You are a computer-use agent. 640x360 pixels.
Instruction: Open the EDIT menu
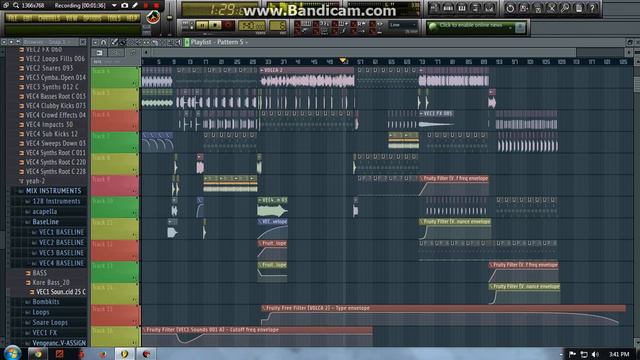(x=28, y=18)
